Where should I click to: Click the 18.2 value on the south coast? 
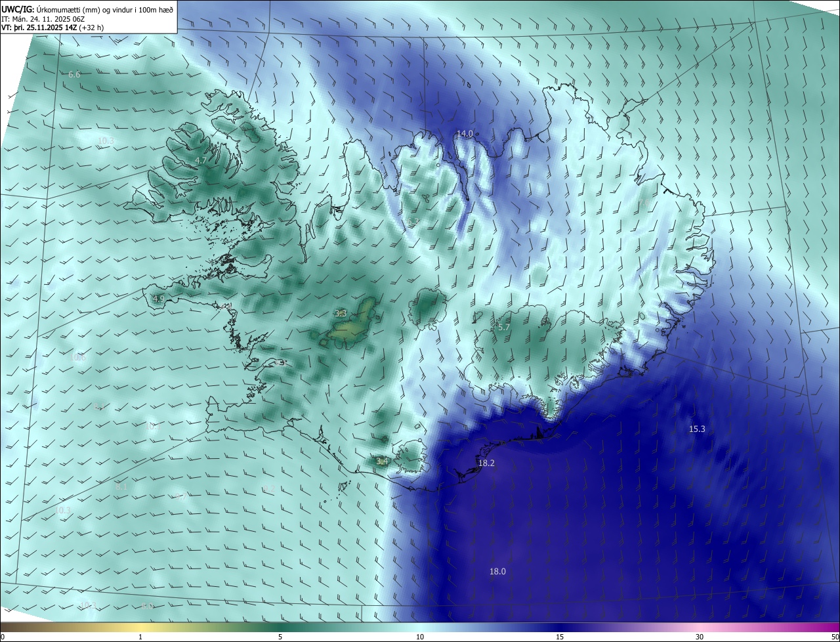pyautogui.click(x=486, y=463)
